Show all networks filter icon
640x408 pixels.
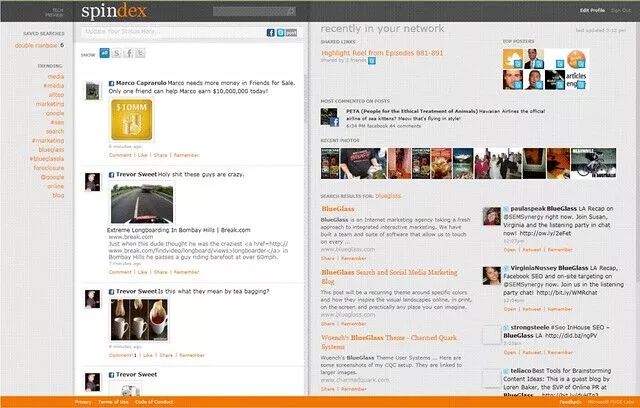tap(104, 53)
